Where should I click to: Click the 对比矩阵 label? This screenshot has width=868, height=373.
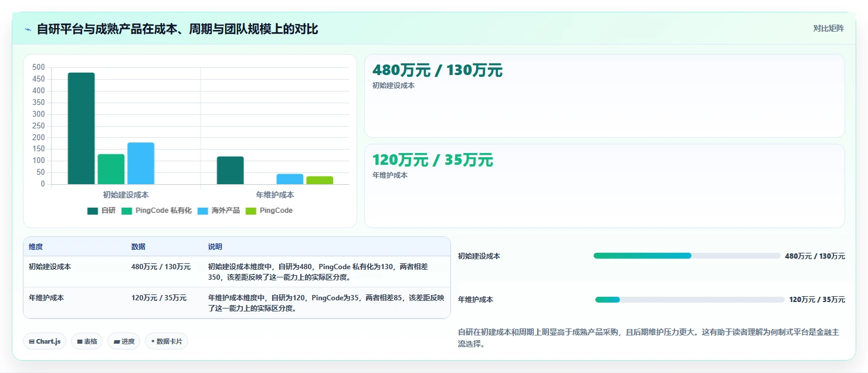[829, 29]
